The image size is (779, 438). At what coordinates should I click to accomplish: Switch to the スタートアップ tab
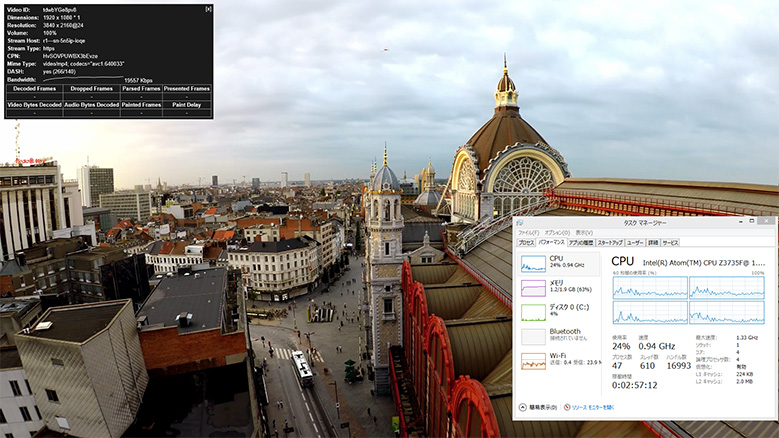click(610, 243)
